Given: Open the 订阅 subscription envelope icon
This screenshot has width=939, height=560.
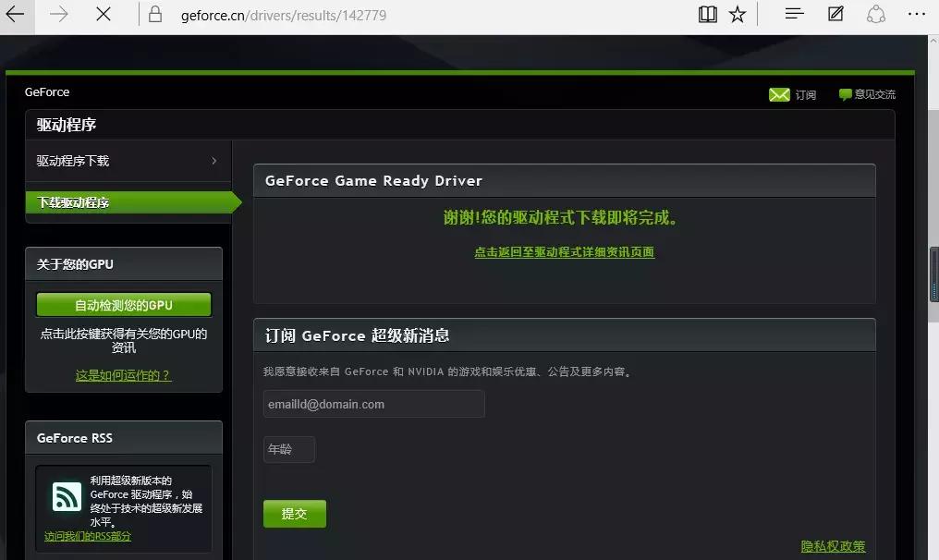Looking at the screenshot, I should (x=779, y=94).
